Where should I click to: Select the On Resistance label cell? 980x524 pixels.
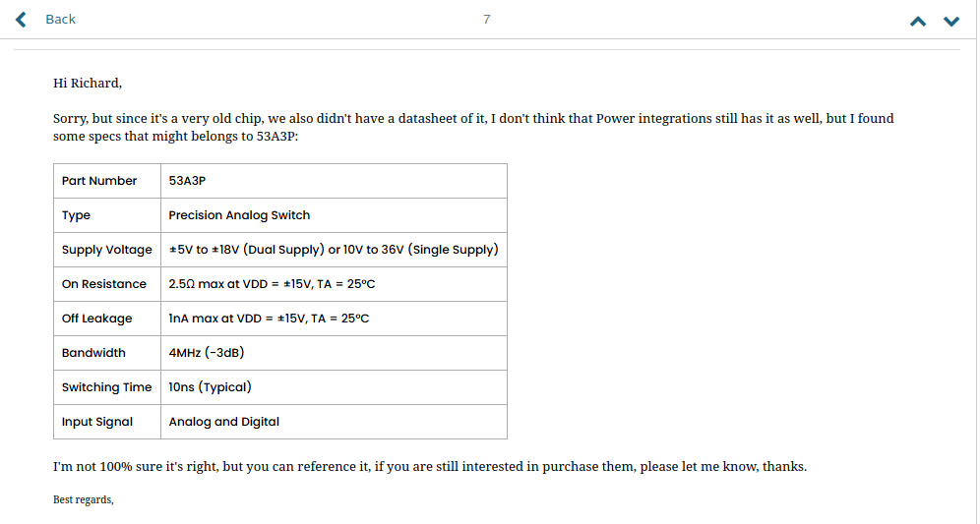[x=103, y=284]
